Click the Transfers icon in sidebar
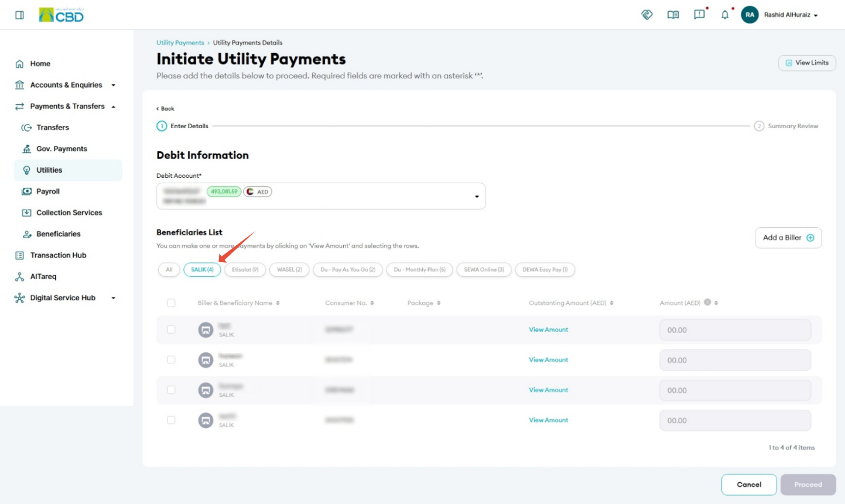 26,128
